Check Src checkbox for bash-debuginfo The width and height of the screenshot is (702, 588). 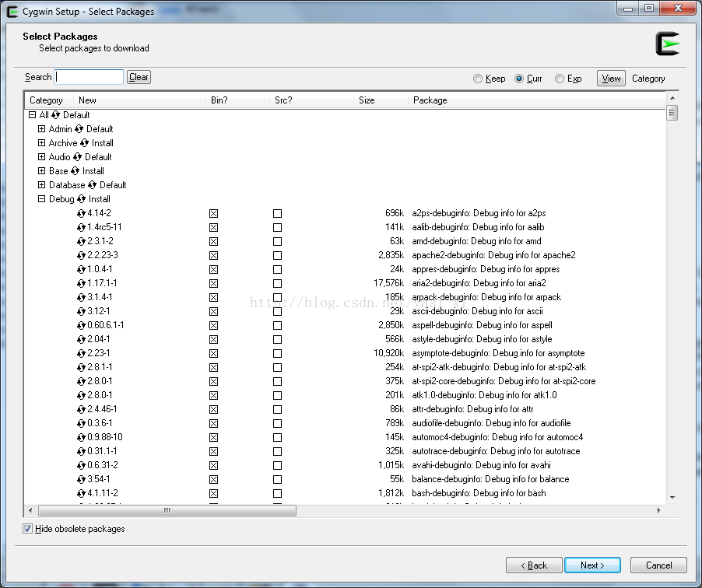tap(278, 493)
